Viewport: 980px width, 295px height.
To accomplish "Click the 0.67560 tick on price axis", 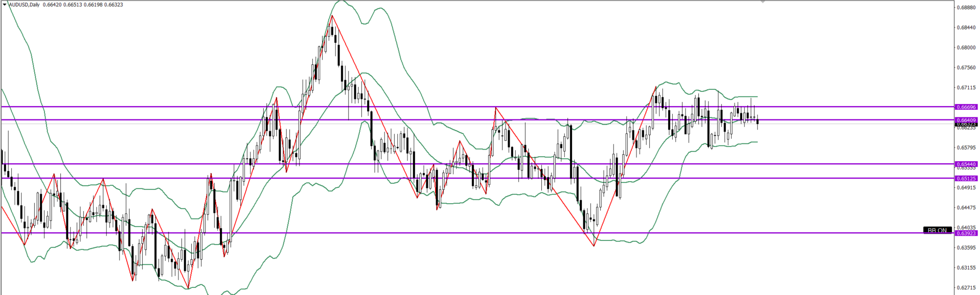I will pyautogui.click(x=966, y=67).
